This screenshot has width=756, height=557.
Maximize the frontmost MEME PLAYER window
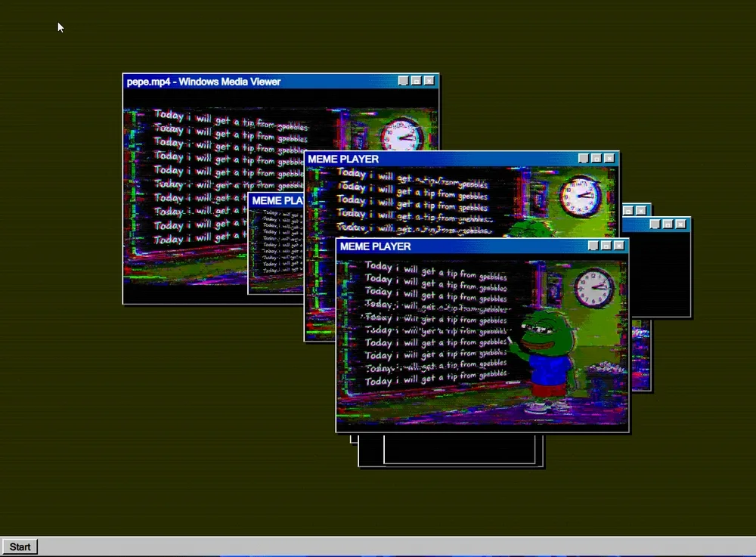point(606,246)
